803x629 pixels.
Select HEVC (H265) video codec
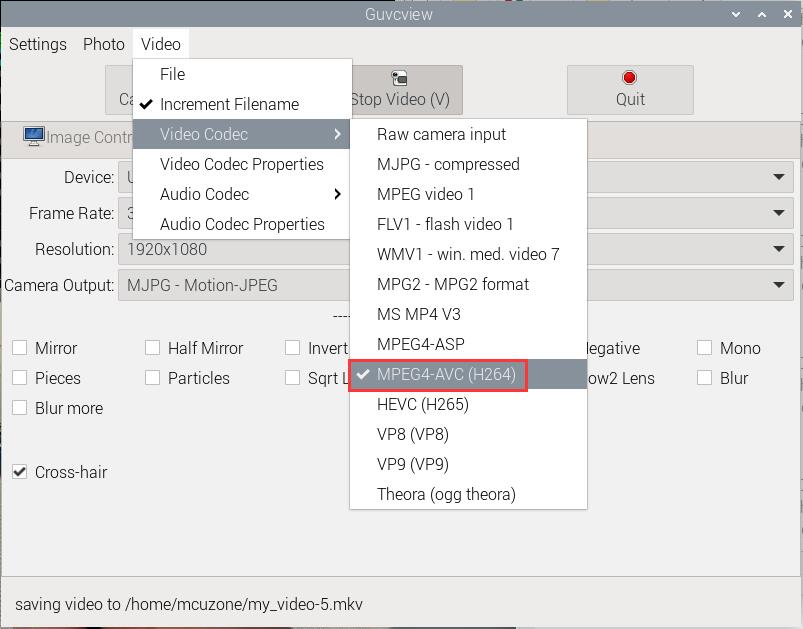[x=422, y=404]
